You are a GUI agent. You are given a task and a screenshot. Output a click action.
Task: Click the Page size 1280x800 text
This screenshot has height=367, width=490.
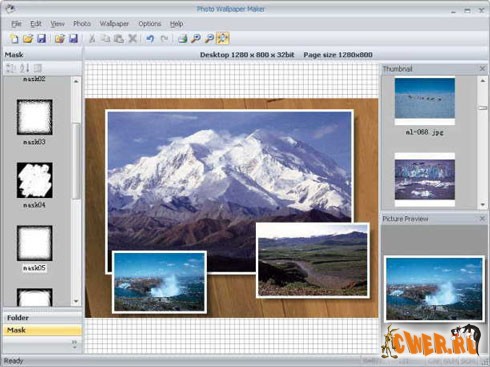coord(338,55)
